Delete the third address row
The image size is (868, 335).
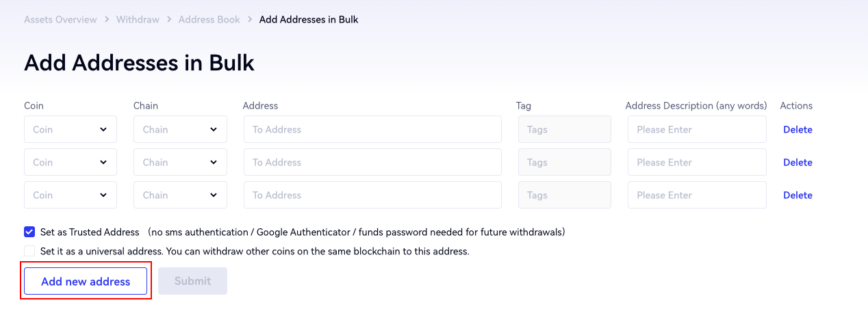click(797, 195)
